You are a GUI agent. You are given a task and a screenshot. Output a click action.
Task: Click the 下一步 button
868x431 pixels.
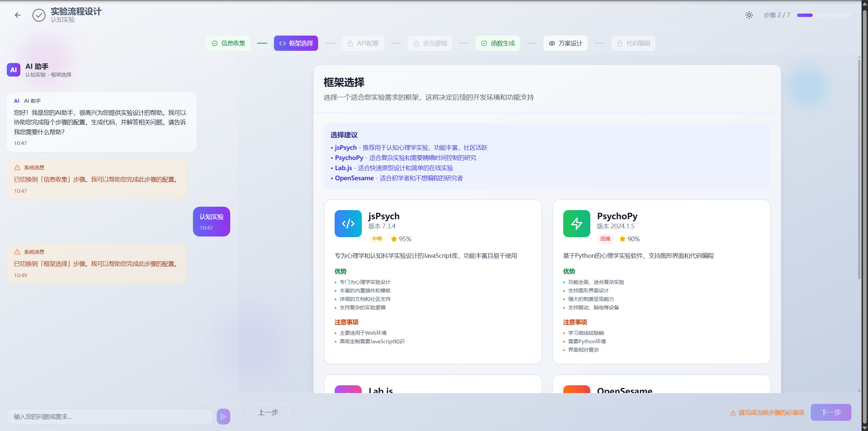point(831,412)
